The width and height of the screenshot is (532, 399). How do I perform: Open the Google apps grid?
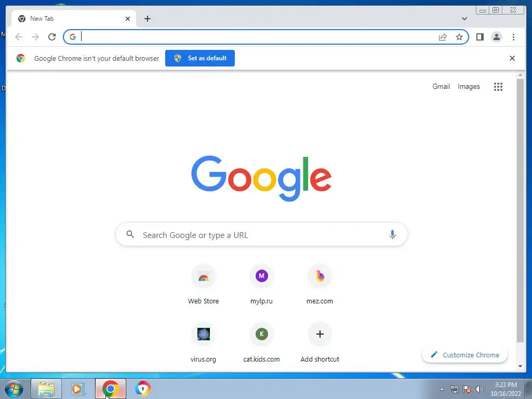(x=498, y=87)
